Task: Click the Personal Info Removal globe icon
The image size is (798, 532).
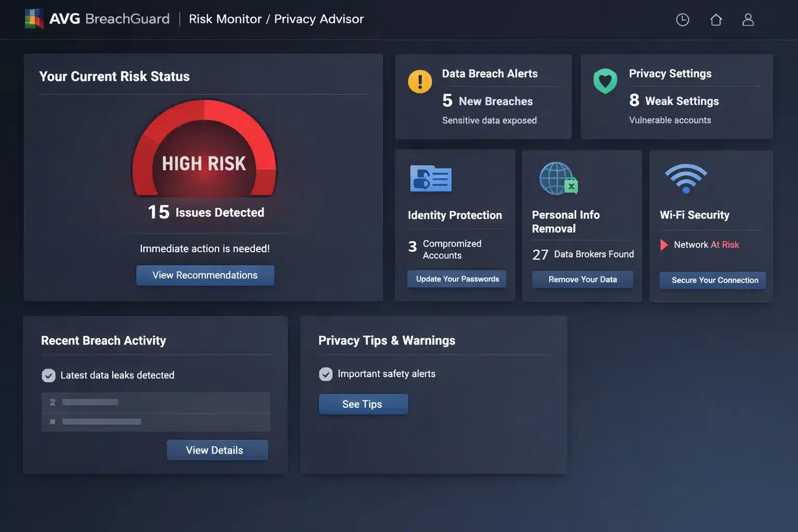Action: (558, 179)
